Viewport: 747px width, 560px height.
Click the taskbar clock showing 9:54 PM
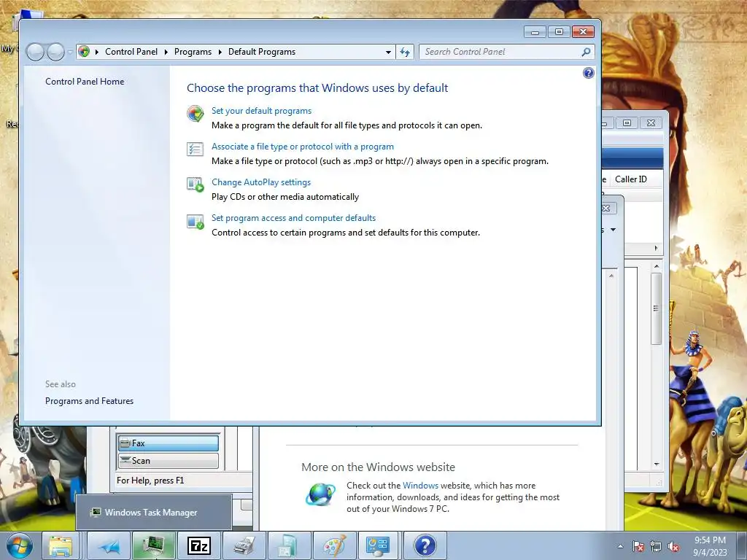(x=710, y=546)
